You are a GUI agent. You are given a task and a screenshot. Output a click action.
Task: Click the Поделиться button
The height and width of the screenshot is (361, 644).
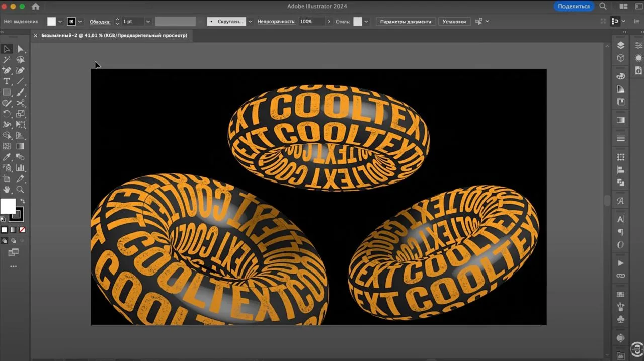point(574,6)
